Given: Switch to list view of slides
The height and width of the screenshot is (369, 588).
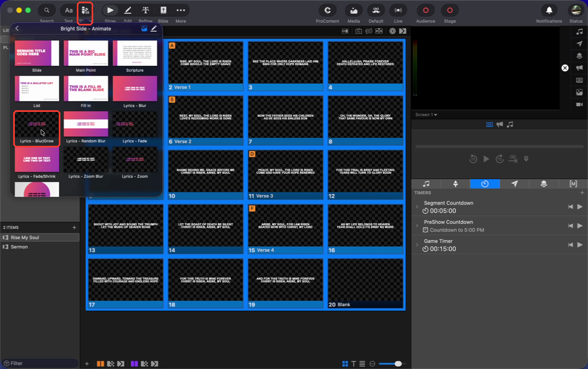Looking at the screenshot, I should pos(362,364).
